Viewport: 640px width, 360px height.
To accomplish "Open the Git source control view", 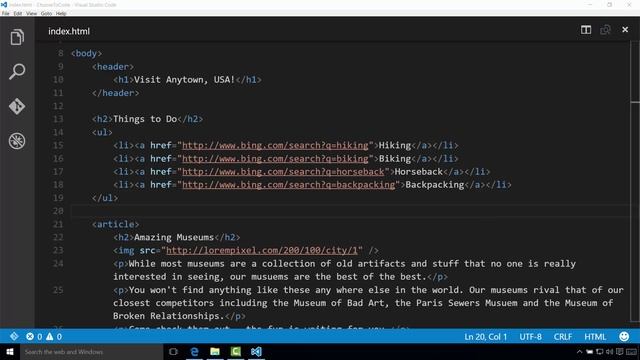I will [17, 106].
